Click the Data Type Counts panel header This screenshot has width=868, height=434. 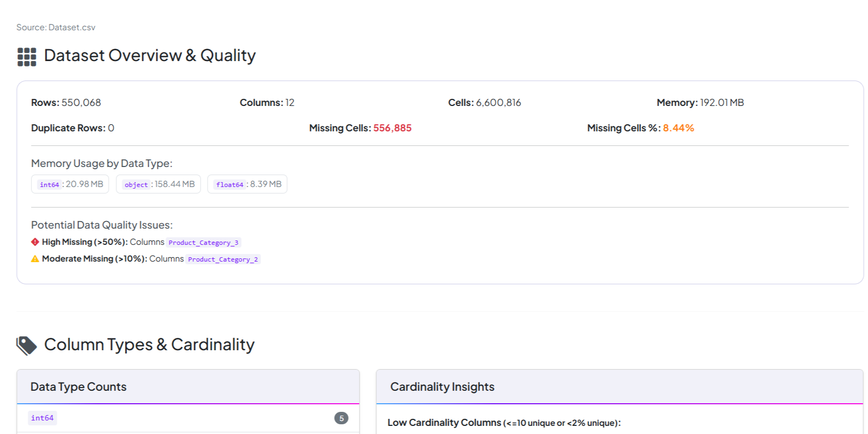point(188,387)
